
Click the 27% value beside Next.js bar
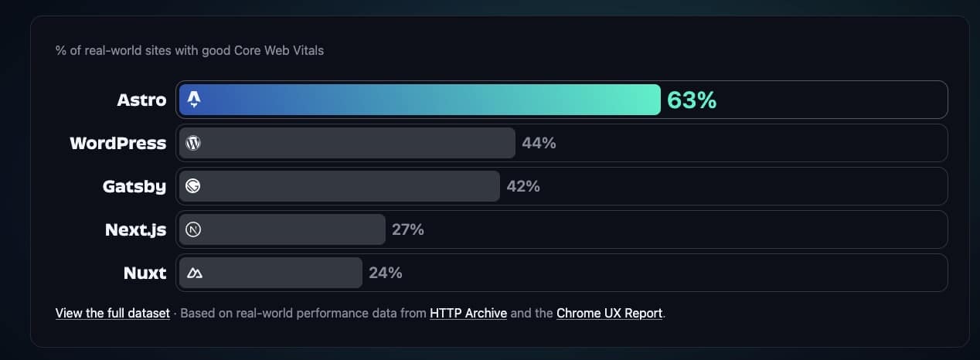pyautogui.click(x=408, y=230)
